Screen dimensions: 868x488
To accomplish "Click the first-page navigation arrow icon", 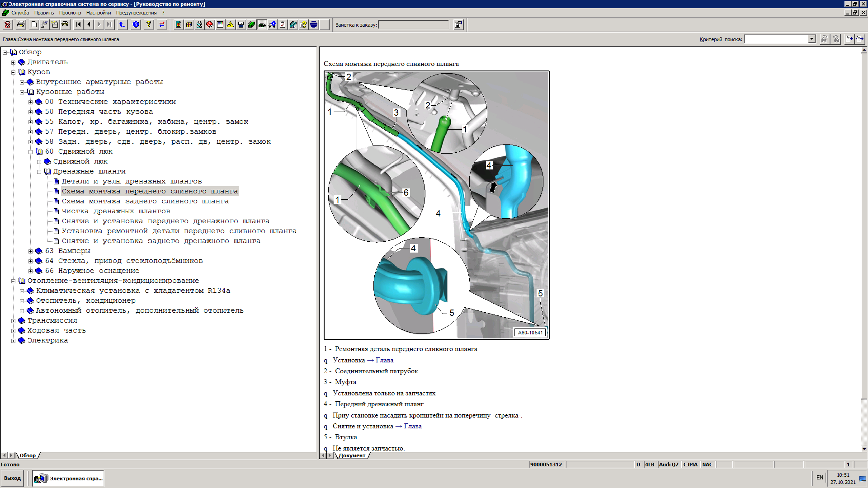I will [x=78, y=24].
